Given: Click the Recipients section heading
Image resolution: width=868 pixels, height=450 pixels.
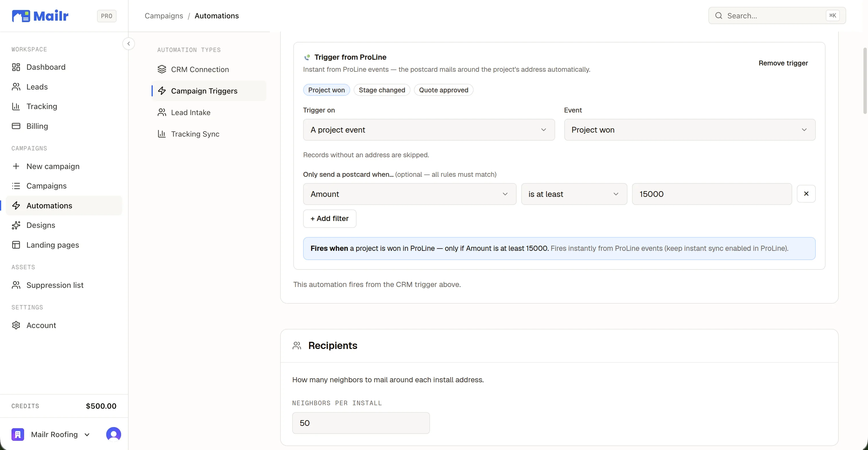Looking at the screenshot, I should [333, 346].
